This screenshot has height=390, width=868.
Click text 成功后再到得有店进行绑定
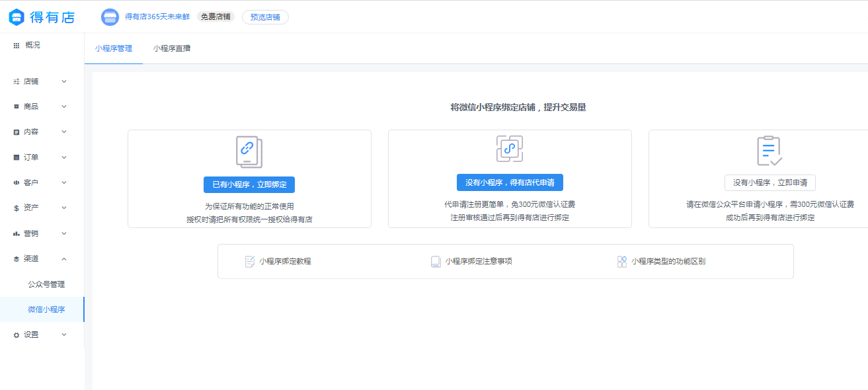coord(769,217)
